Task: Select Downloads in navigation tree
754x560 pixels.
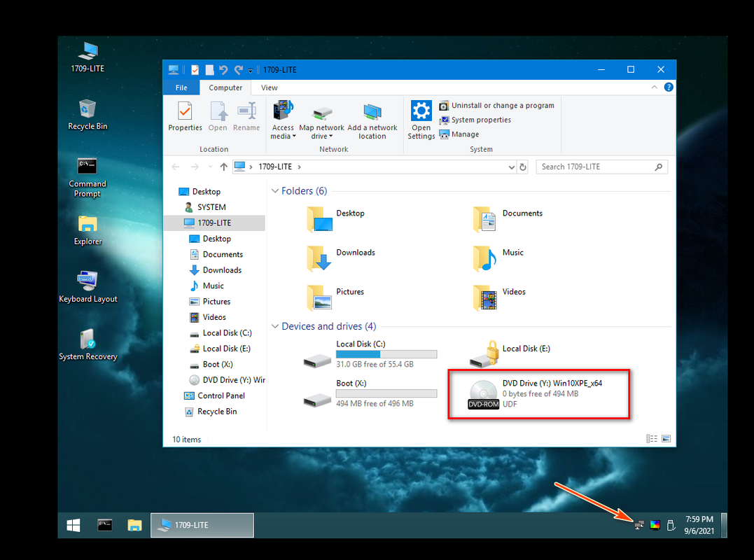Action: tap(222, 270)
